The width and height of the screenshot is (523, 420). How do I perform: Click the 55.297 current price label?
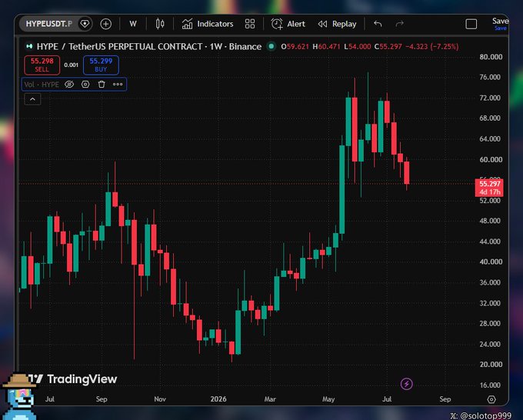[x=489, y=188]
